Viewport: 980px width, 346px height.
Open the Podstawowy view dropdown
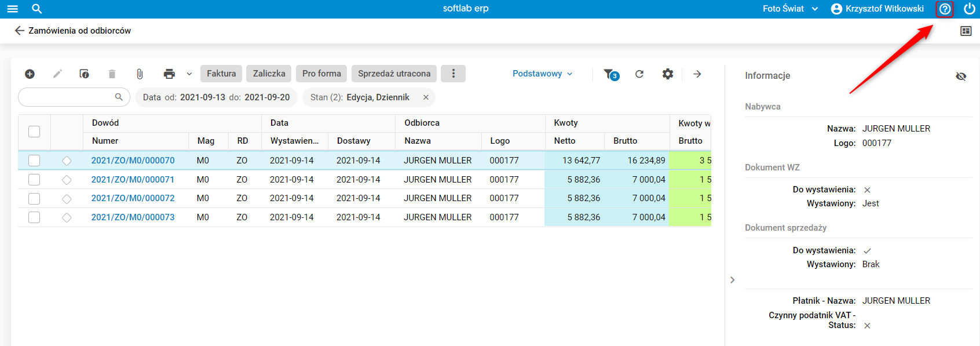(x=543, y=74)
